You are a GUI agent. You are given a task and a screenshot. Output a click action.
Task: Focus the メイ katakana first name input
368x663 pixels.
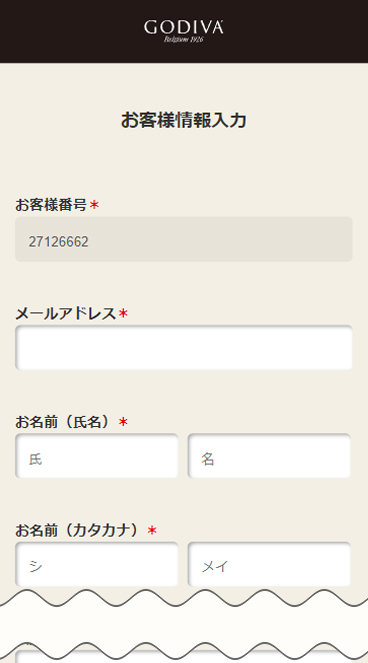pos(269,564)
